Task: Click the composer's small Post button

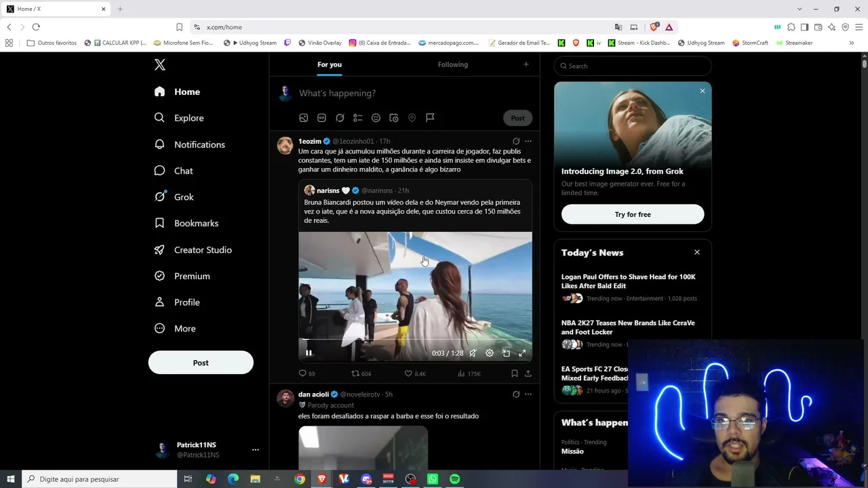Action: pyautogui.click(x=518, y=118)
